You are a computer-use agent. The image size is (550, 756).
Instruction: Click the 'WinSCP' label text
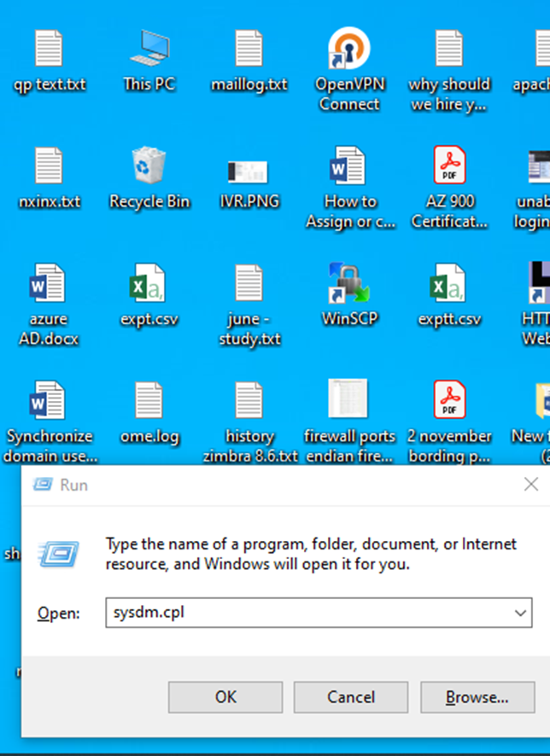349,319
